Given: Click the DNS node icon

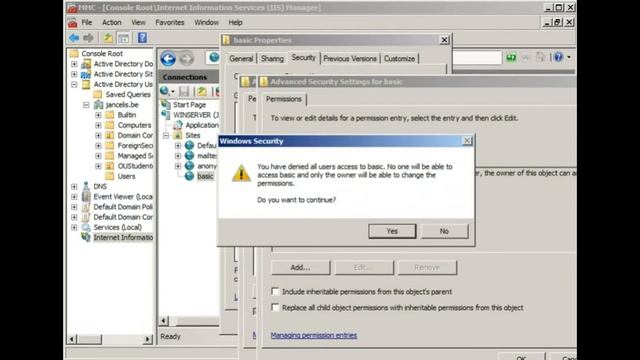Looking at the screenshot, I should [86, 186].
